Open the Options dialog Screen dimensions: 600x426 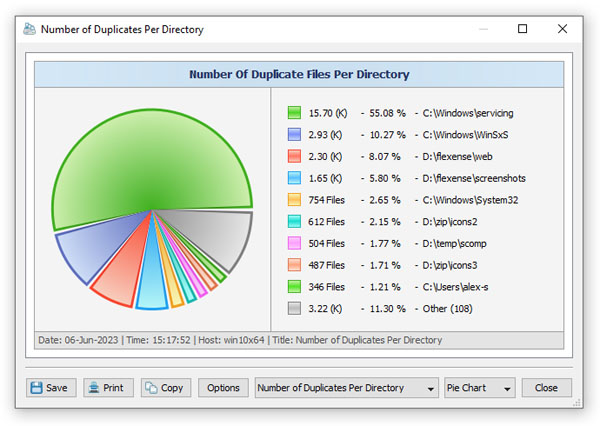pyautogui.click(x=223, y=388)
